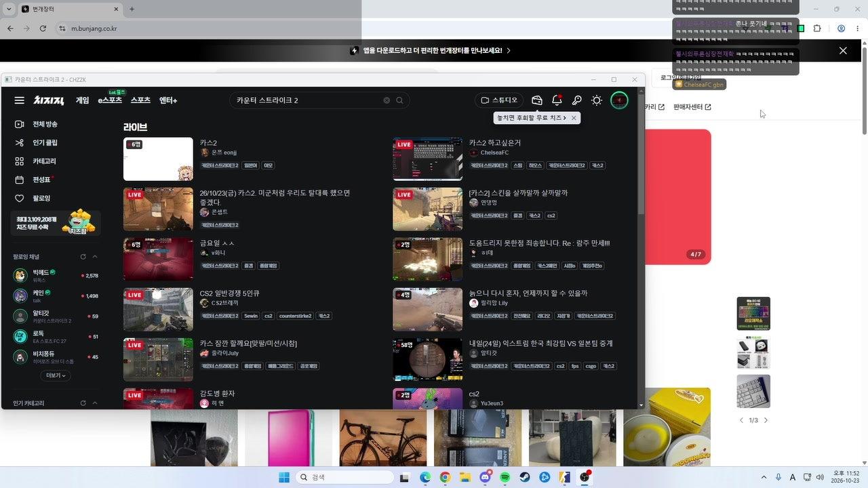
Task: Go to previous thumbnail page on Bunjang
Action: pyautogui.click(x=741, y=420)
